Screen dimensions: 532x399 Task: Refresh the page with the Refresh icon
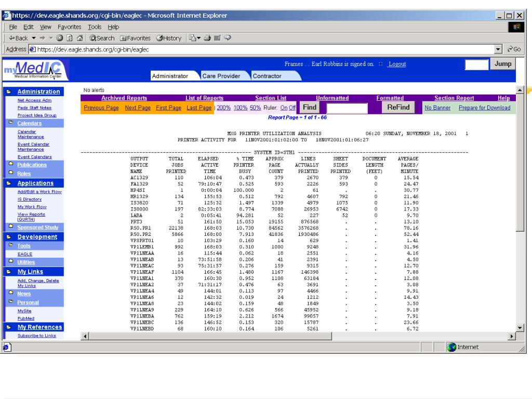pos(70,38)
